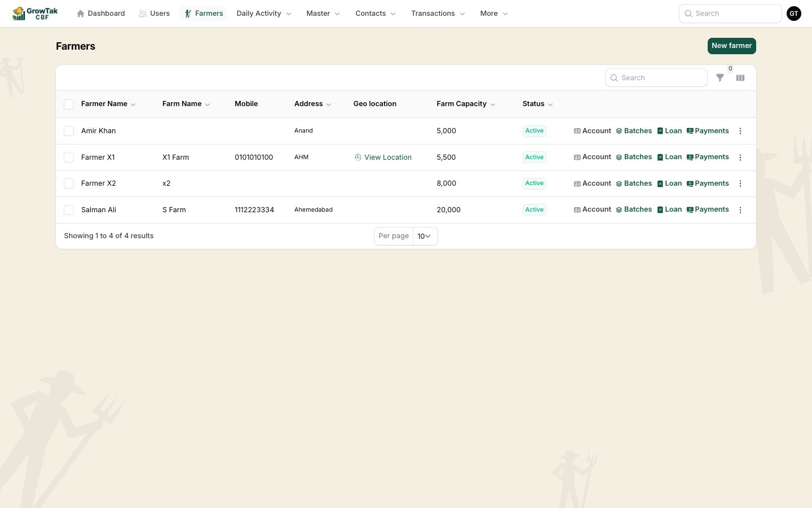This screenshot has width=812, height=508.
Task: Sort by Farmer Name column
Action: 108,104
